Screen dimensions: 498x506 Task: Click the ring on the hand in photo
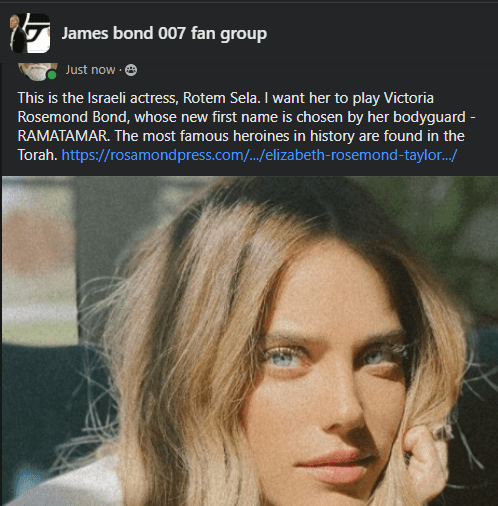pyautogui.click(x=442, y=432)
